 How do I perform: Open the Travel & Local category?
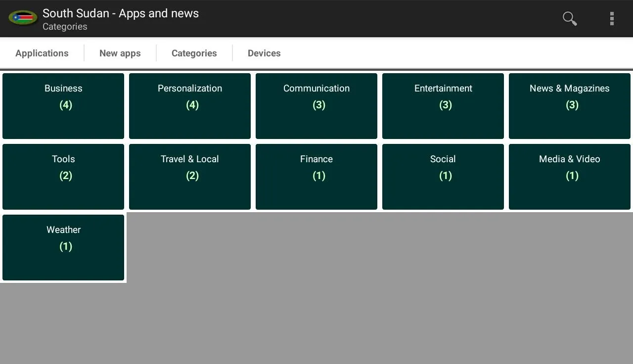pos(190,177)
